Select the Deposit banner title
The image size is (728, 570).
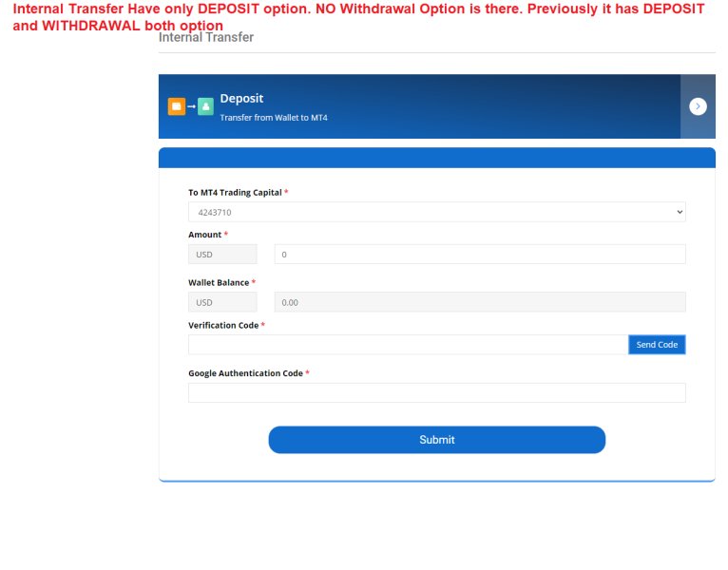[241, 99]
